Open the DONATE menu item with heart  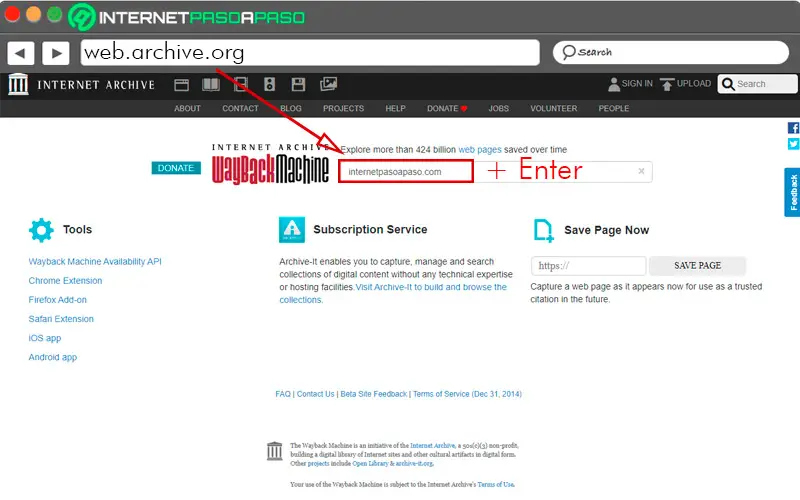pyautogui.click(x=447, y=109)
